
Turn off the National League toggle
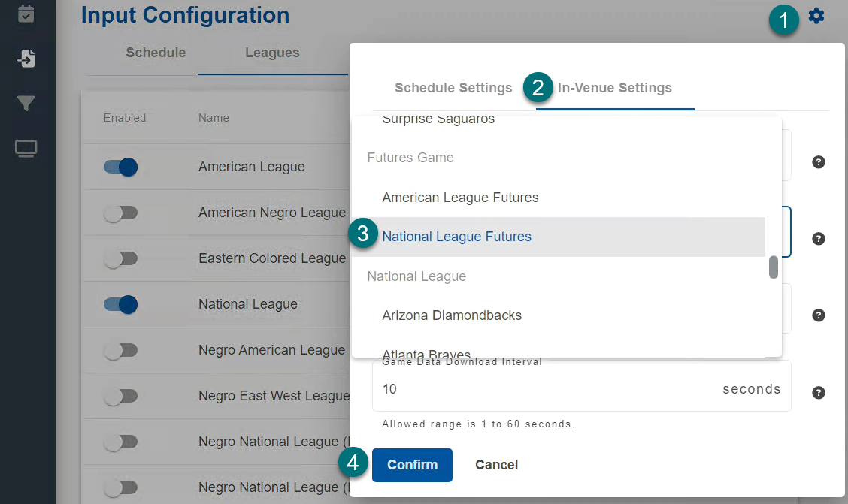(121, 304)
